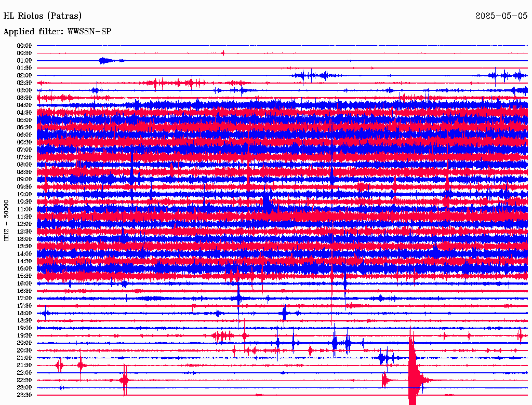Click the '02:00' time label
Viewport: 532px width, 405px height.
24,76
